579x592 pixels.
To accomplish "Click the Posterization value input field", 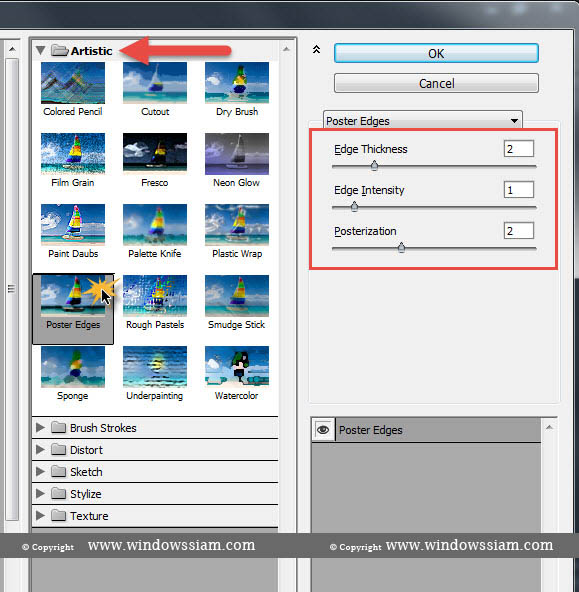I will click(519, 231).
